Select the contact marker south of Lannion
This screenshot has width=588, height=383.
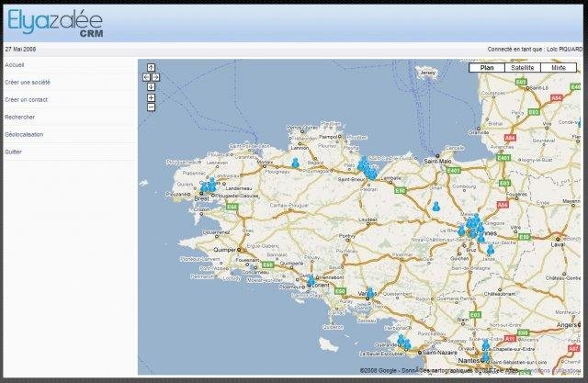click(296, 163)
